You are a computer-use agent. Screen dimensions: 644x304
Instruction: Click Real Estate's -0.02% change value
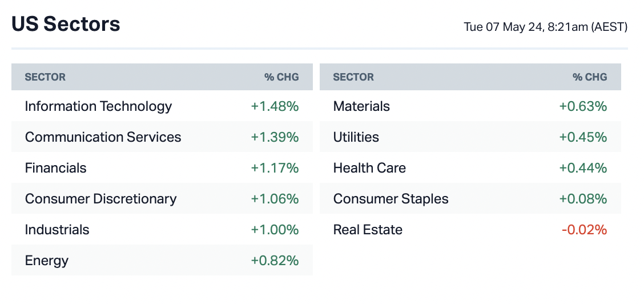(584, 230)
